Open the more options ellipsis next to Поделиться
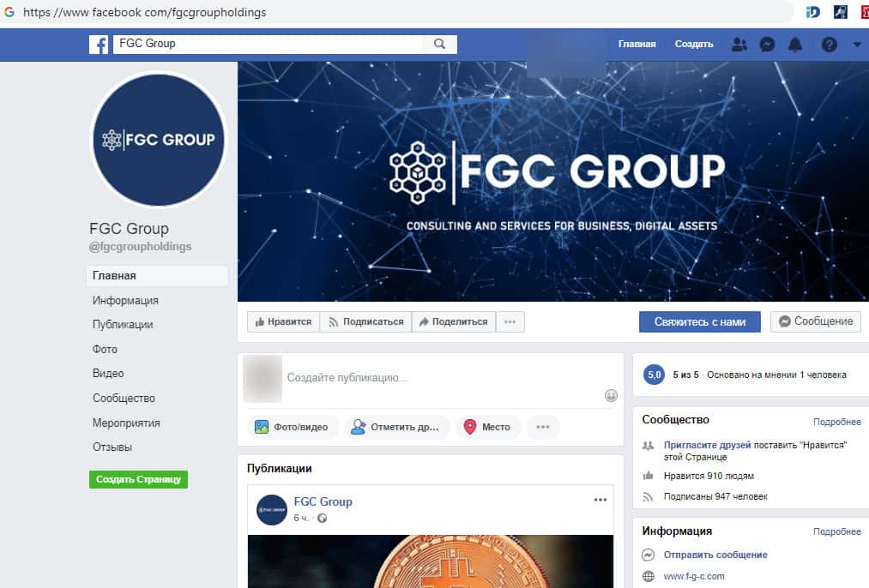This screenshot has height=588, width=869. point(510,321)
